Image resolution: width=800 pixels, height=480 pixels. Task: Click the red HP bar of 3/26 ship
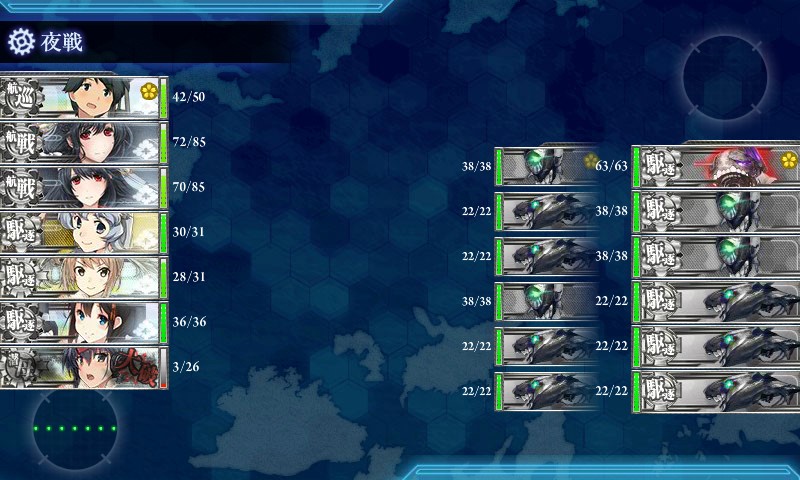click(163, 368)
